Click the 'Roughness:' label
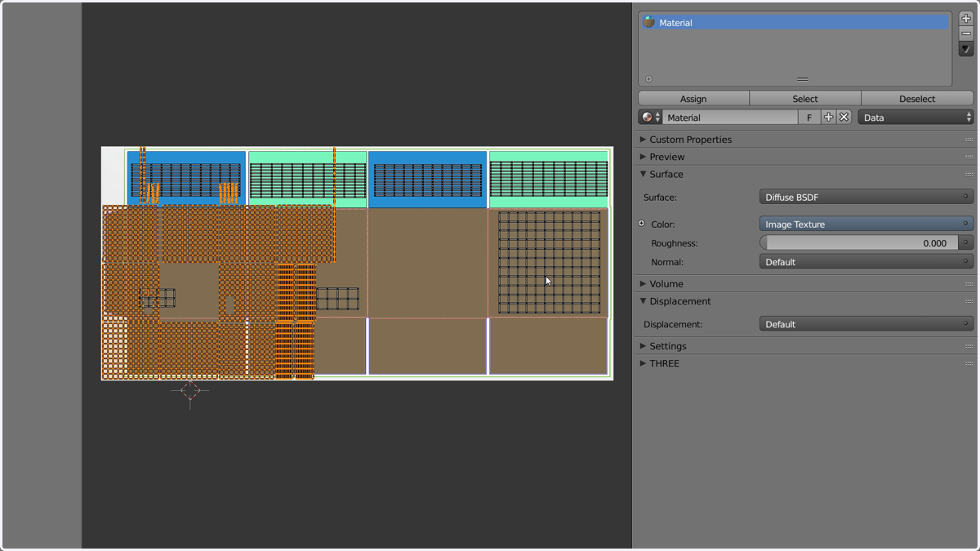This screenshot has width=980, height=551. point(675,243)
